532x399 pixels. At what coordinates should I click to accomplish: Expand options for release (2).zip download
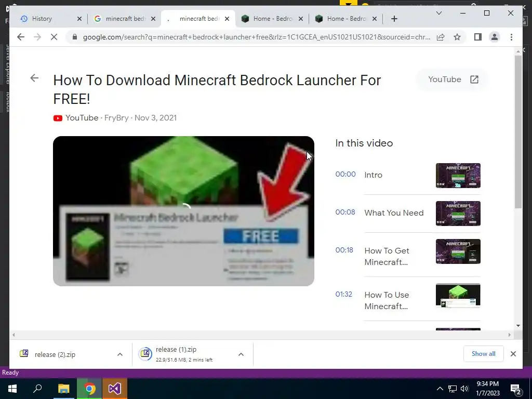point(120,354)
